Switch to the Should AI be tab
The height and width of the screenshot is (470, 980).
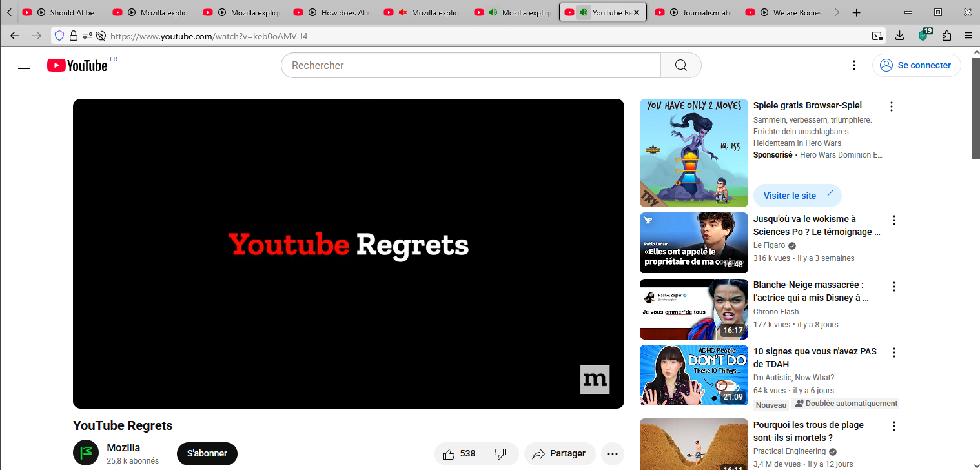[x=62, y=12]
